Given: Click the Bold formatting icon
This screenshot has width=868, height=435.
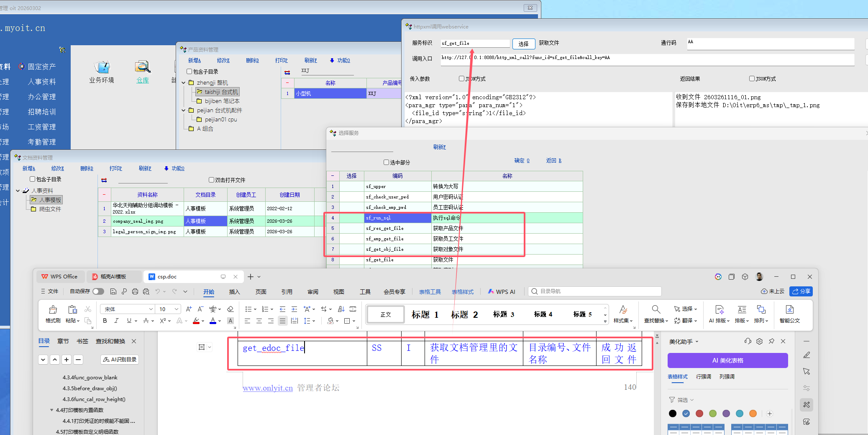Looking at the screenshot, I should 105,321.
